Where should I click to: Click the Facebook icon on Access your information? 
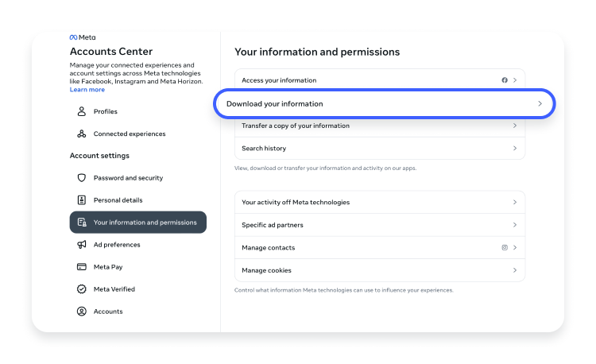[x=505, y=80]
